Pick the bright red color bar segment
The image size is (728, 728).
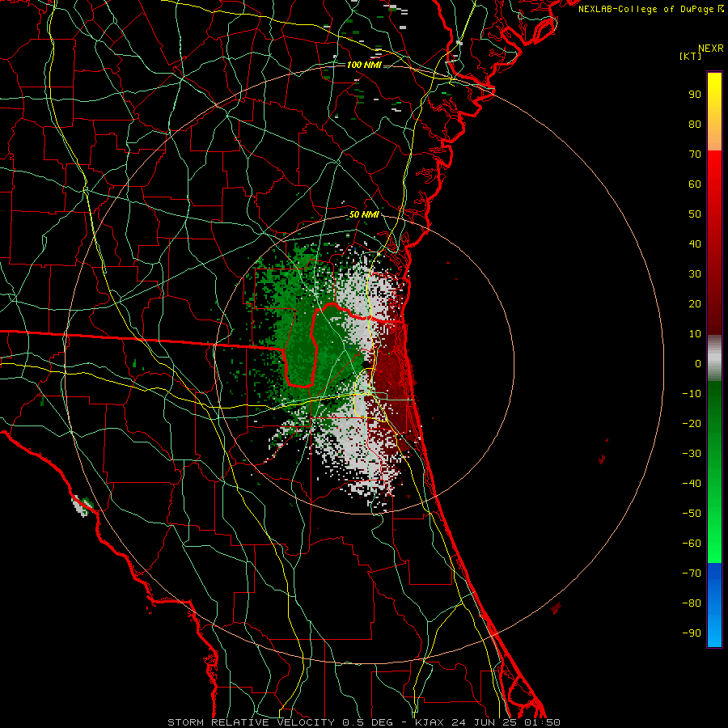[x=714, y=181]
